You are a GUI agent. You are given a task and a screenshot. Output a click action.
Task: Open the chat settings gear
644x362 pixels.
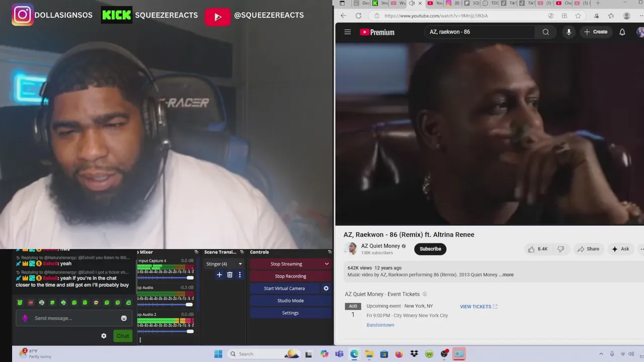104,336
